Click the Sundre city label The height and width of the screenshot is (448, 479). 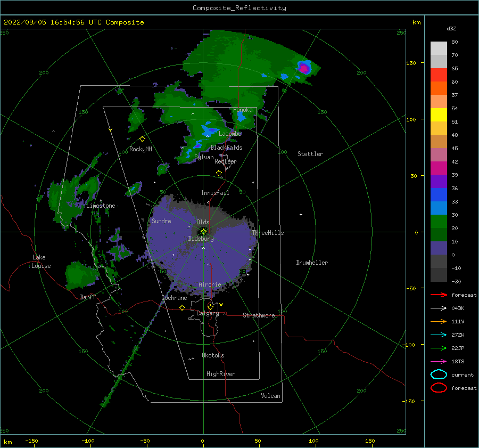pyautogui.click(x=161, y=221)
